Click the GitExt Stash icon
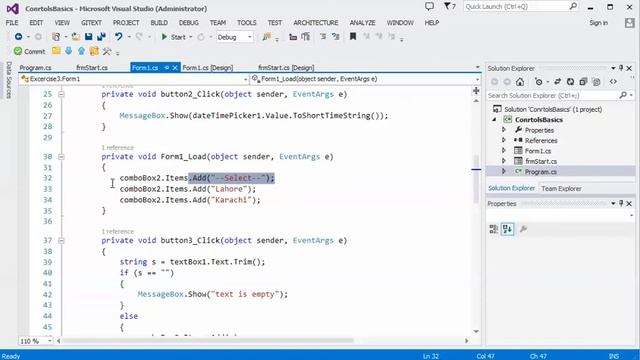Image resolution: width=640 pixels, height=360 pixels. [x=94, y=51]
